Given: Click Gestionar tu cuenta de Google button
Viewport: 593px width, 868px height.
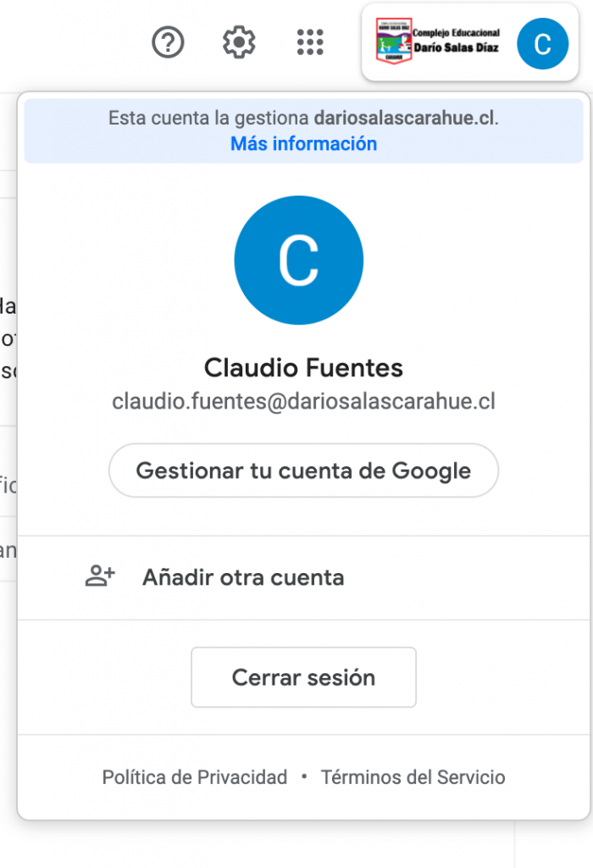Looking at the screenshot, I should click(x=303, y=470).
